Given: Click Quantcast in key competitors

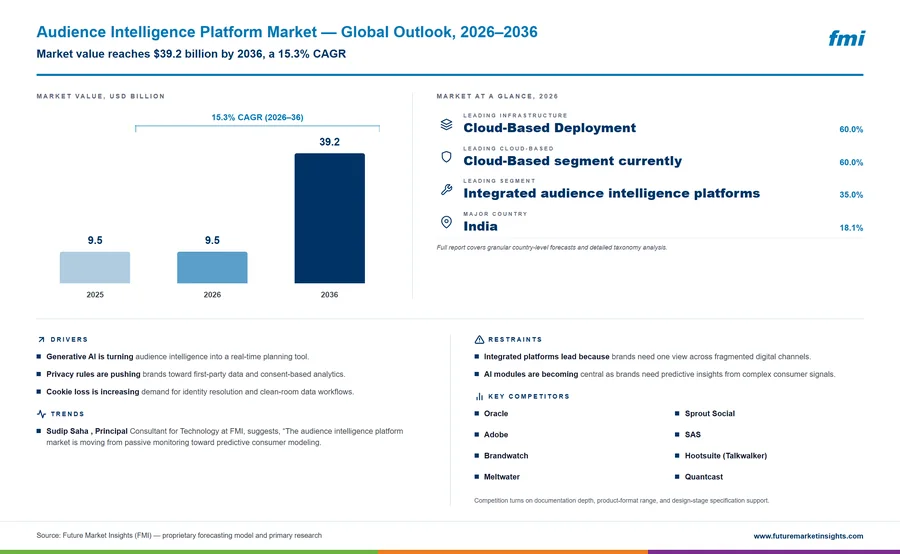Looking at the screenshot, I should pos(703,477).
